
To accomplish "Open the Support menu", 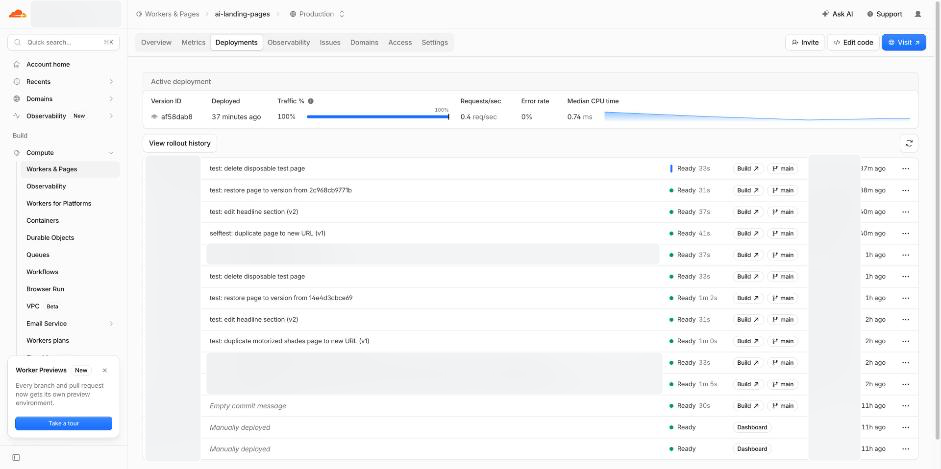I will tap(885, 14).
